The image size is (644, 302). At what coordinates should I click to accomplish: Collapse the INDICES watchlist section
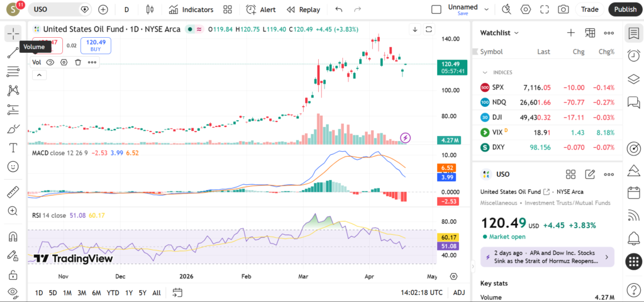pos(485,72)
